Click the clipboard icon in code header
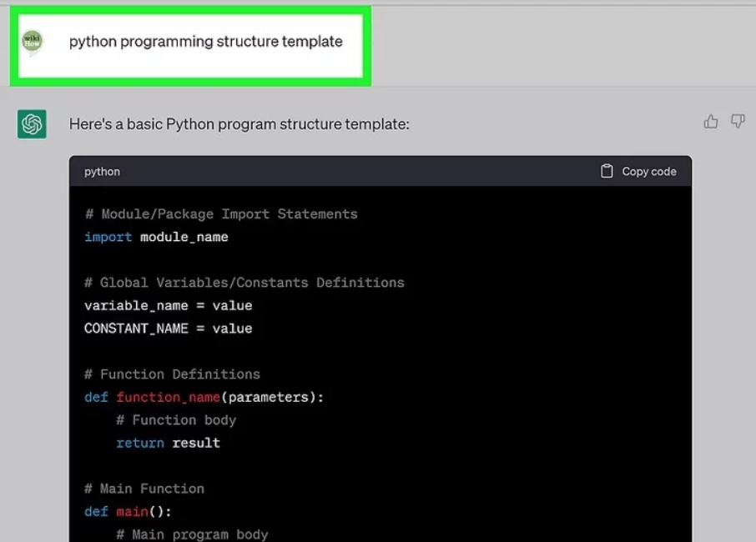The image size is (756, 542). pos(607,171)
